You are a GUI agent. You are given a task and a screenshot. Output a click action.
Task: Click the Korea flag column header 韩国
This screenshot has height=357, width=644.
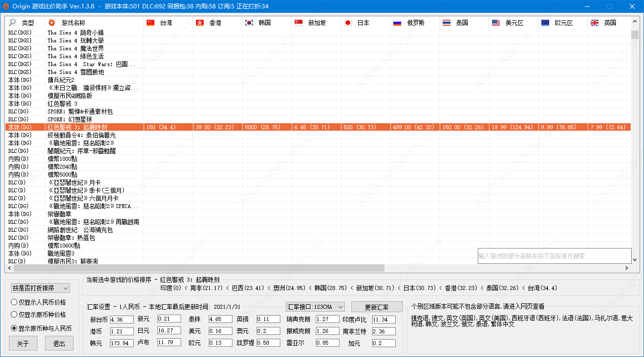click(267, 23)
